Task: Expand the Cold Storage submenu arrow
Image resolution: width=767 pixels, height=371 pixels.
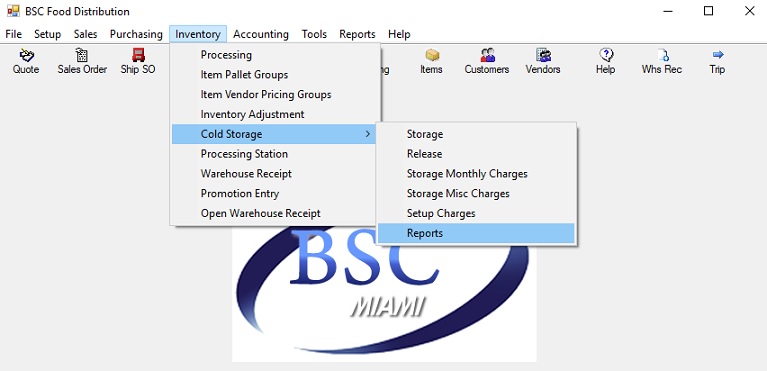Action: tap(368, 134)
